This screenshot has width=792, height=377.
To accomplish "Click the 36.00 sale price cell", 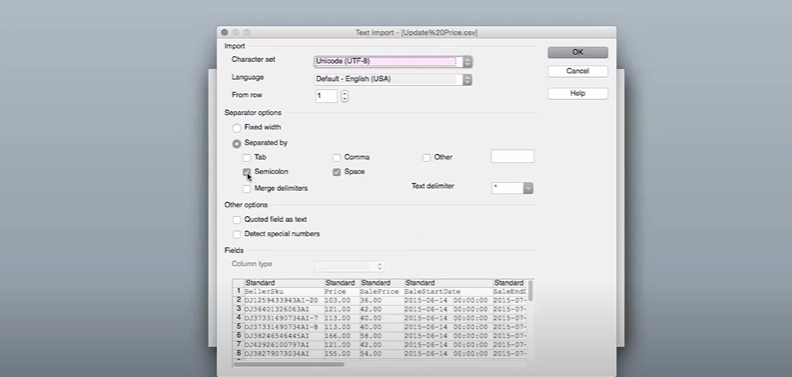I will 381,300.
